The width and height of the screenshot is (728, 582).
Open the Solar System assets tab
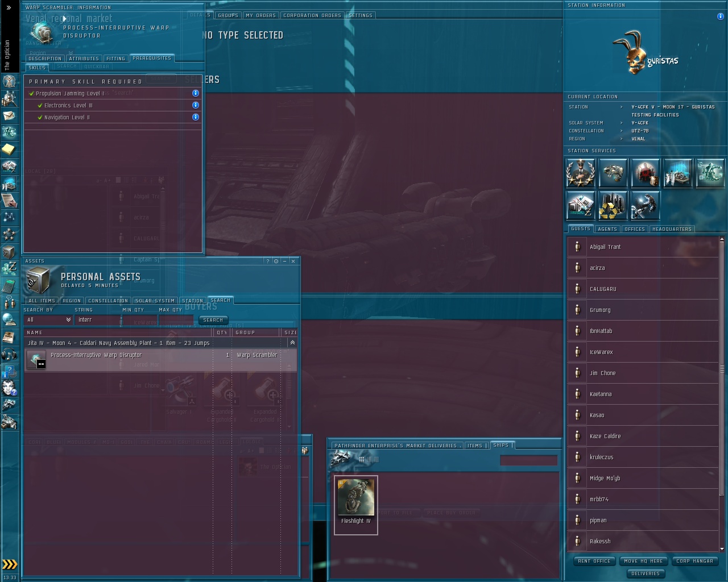pyautogui.click(x=155, y=301)
